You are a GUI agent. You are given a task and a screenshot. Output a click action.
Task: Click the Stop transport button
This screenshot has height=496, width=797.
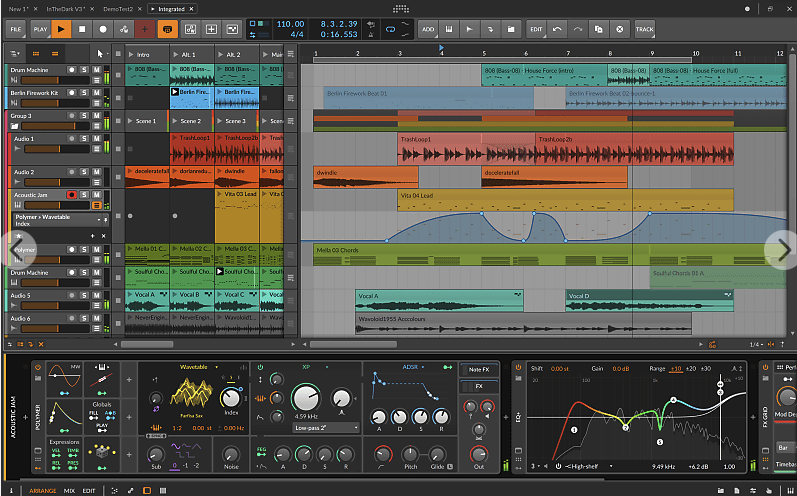pos(82,29)
